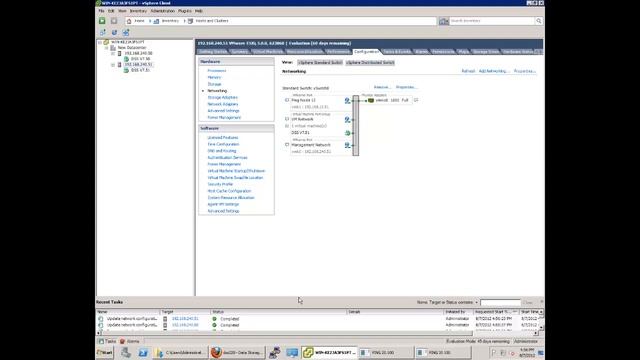Click the gray navigate forward arrow
The width and height of the screenshot is (640, 360).
coord(114,21)
